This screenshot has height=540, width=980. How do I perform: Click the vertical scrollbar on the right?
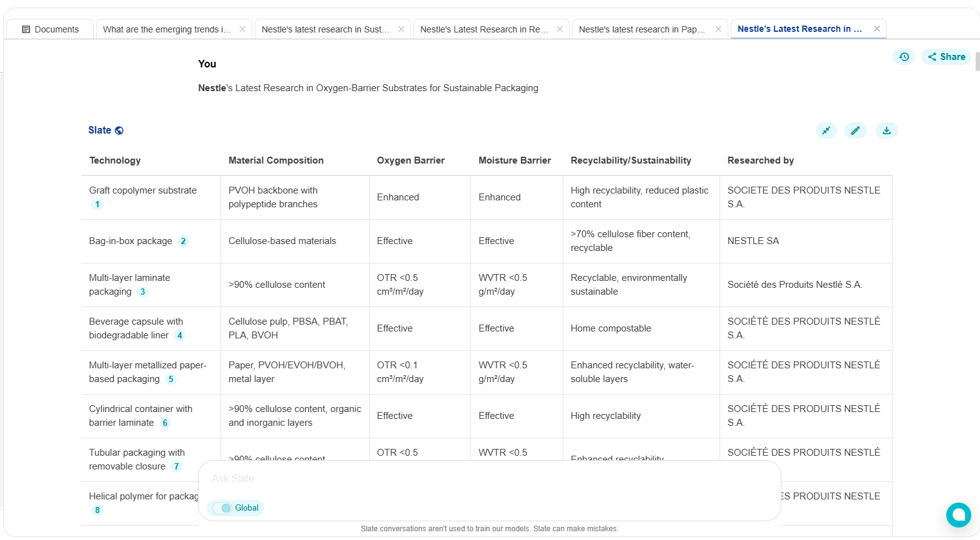[977, 62]
